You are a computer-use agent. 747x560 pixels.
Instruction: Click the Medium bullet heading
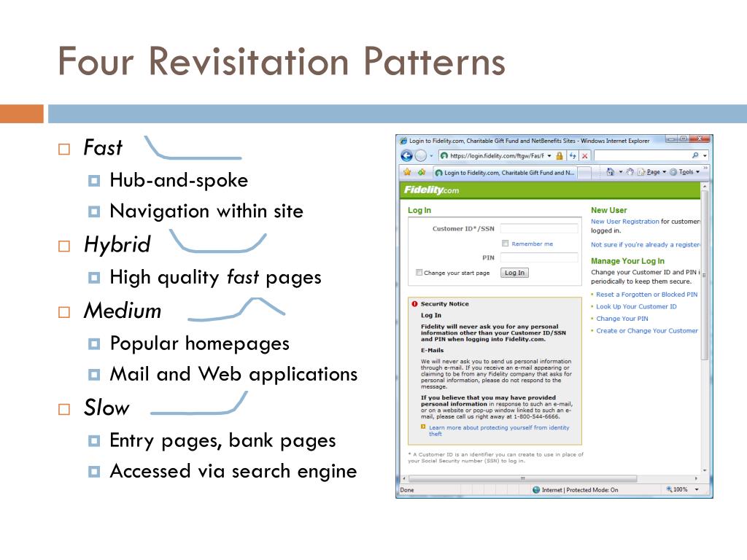tap(123, 311)
